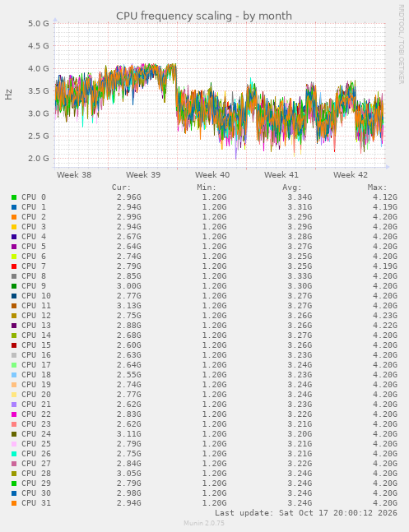Click the 'CPU 11' legend label

pyautogui.click(x=36, y=305)
